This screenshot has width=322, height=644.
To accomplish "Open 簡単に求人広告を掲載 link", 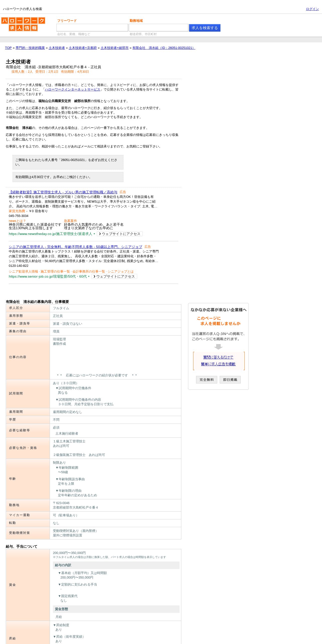I will coord(218,364).
